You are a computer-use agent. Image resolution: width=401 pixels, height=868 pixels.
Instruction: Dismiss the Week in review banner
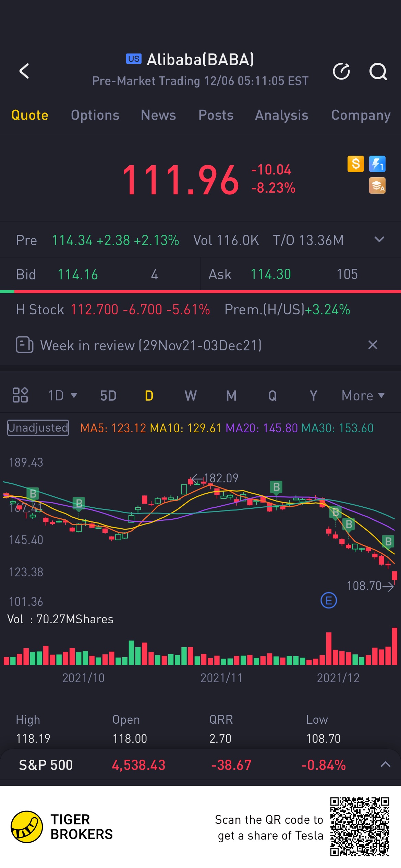(x=373, y=345)
